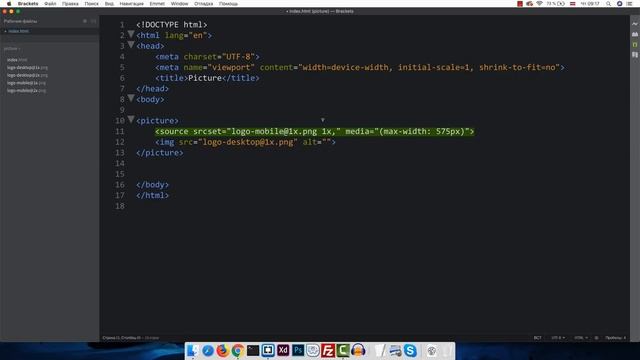Open the project folder dropdown in sidebar
640x360 pixels.
click(x=12, y=49)
